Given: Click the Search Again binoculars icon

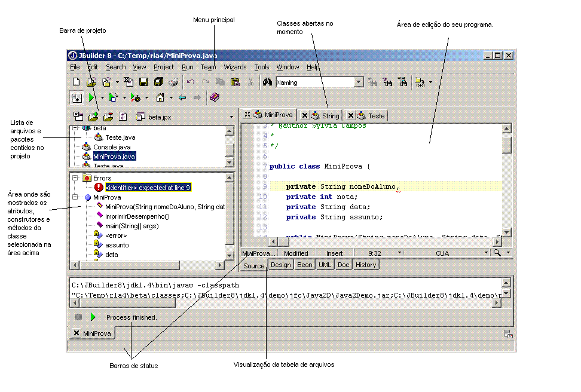Looking at the screenshot, I should tap(372, 82).
